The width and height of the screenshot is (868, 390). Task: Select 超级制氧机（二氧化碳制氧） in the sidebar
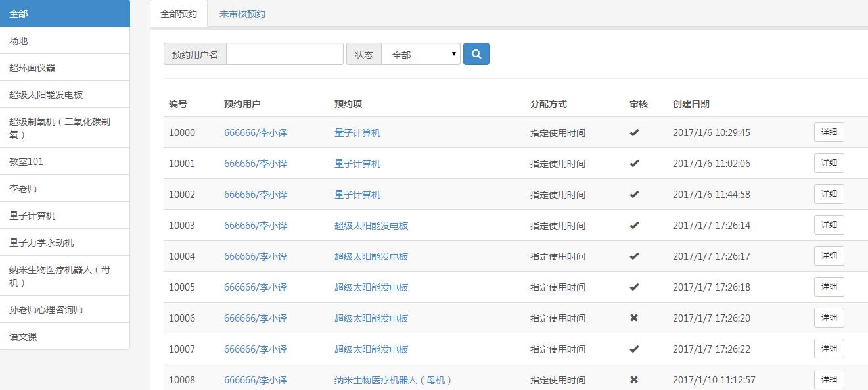65,128
